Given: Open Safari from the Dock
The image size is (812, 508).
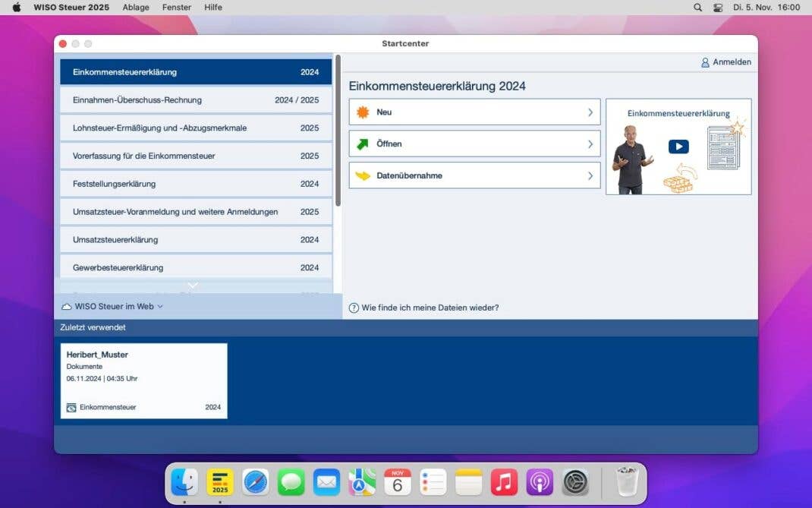Looking at the screenshot, I should click(256, 482).
